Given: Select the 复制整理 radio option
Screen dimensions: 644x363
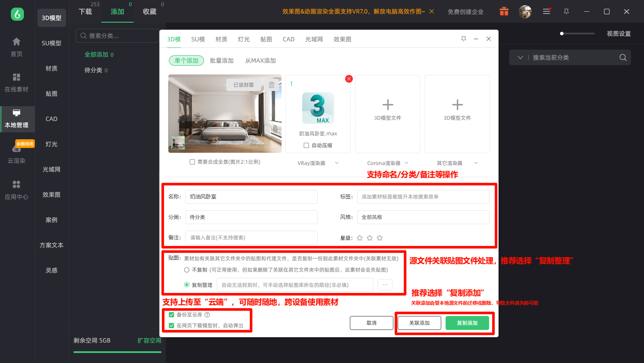Looking at the screenshot, I should pyautogui.click(x=187, y=285).
